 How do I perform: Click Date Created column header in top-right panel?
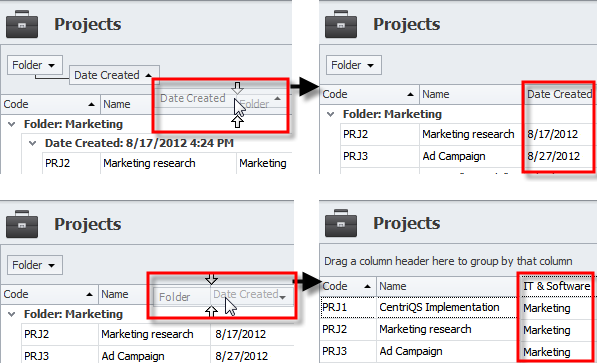pos(559,94)
